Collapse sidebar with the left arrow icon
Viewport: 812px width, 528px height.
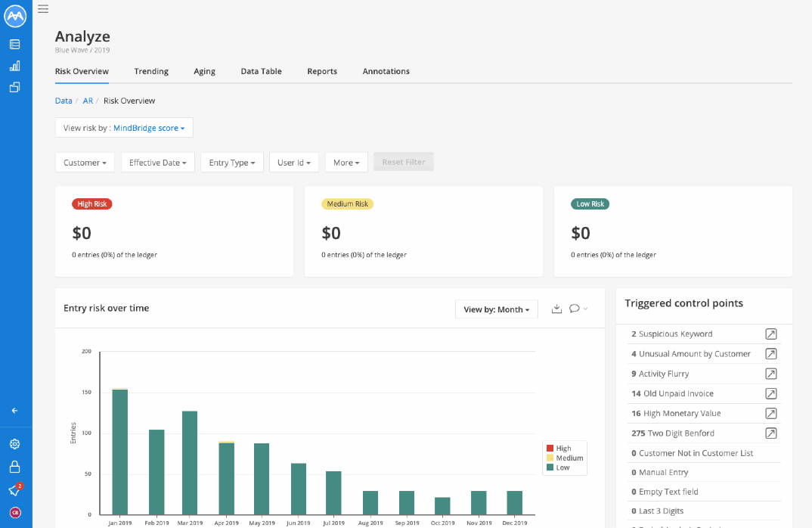coord(15,411)
